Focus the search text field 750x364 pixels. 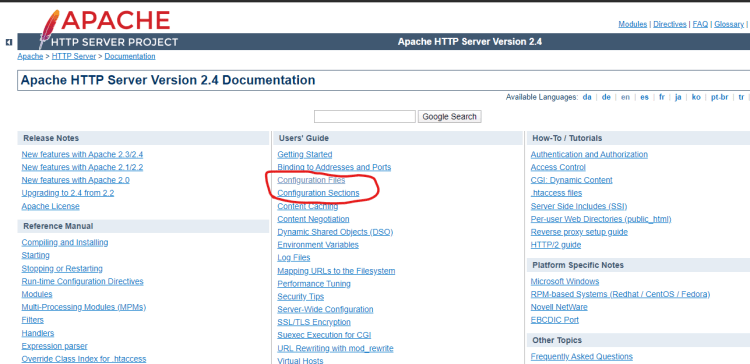point(364,116)
